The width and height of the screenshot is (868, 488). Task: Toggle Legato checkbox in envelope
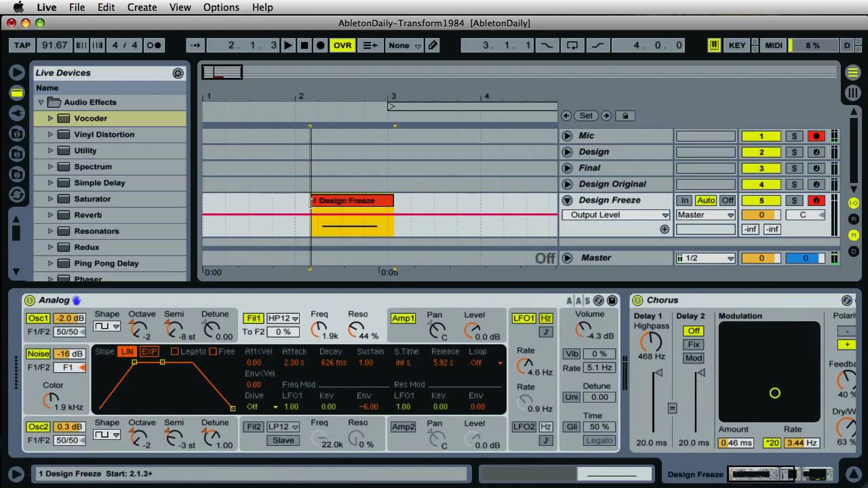point(174,352)
